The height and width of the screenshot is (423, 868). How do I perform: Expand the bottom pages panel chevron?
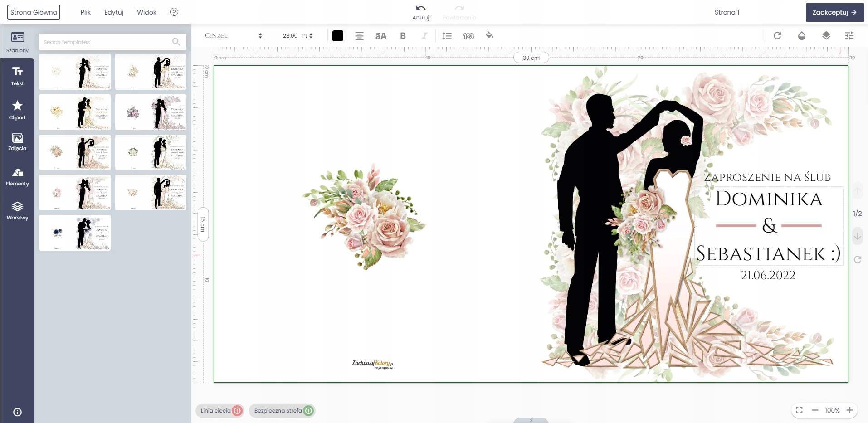[531, 420]
